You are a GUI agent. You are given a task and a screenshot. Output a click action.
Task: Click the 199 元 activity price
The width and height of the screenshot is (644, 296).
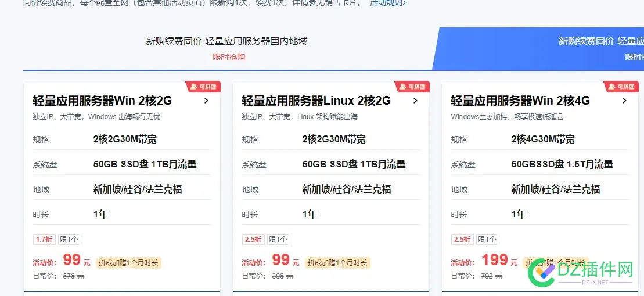[x=499, y=260]
